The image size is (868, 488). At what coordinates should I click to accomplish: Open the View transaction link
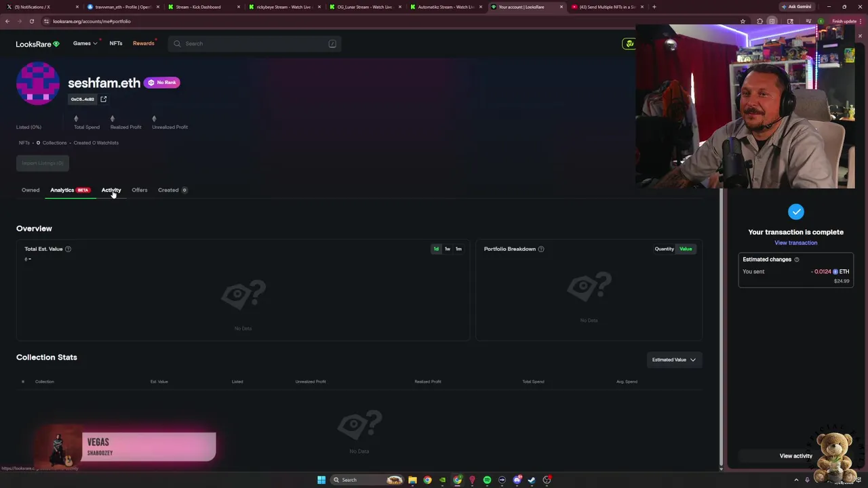[x=796, y=243]
